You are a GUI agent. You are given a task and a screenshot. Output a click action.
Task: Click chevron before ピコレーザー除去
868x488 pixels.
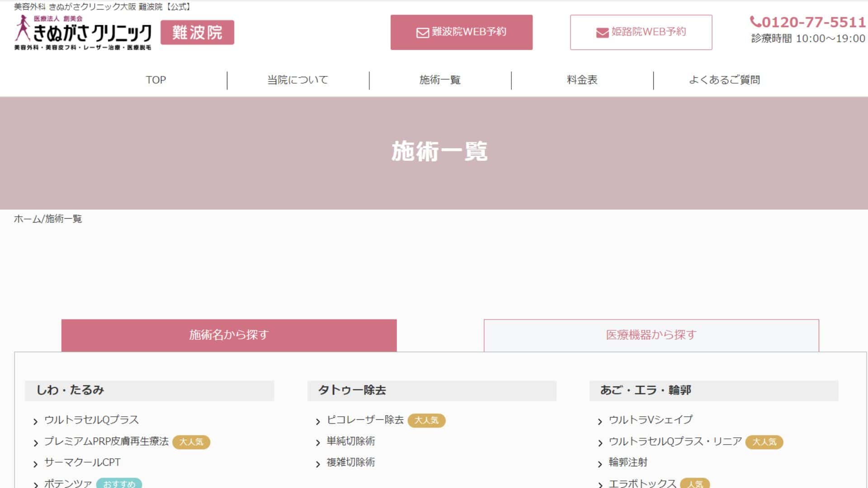tap(318, 422)
